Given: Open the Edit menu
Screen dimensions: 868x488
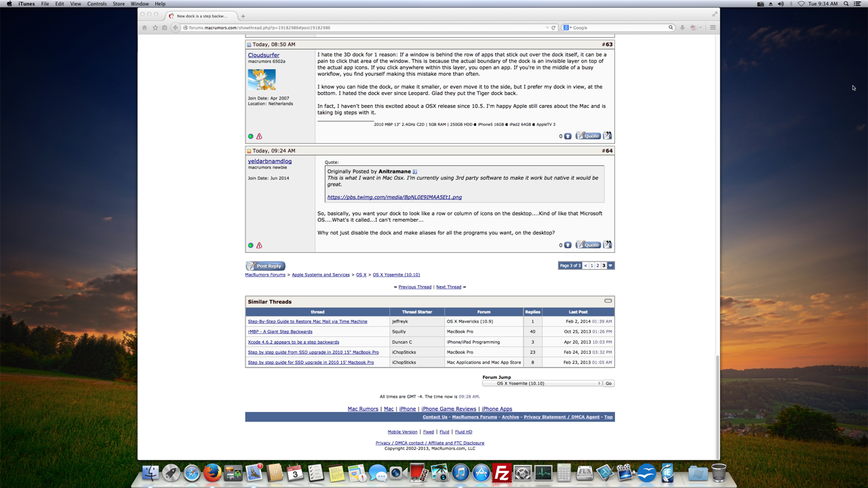Looking at the screenshot, I should pyautogui.click(x=60, y=4).
